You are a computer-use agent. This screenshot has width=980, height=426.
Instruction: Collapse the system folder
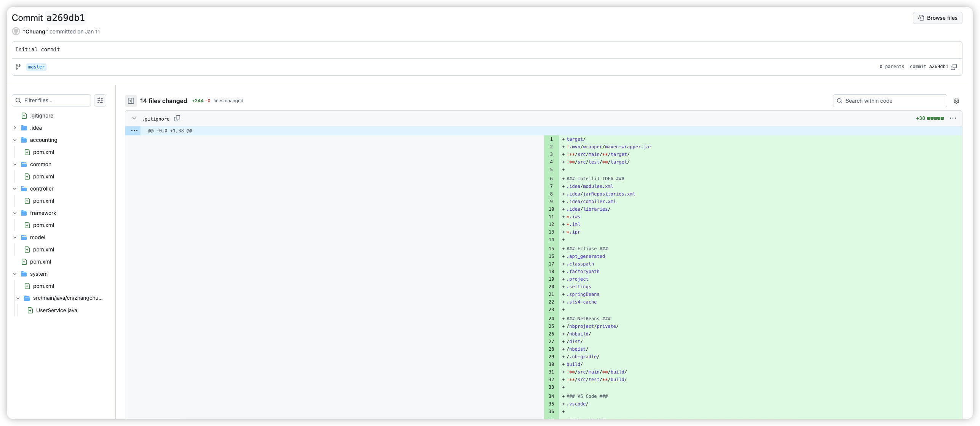[15, 274]
